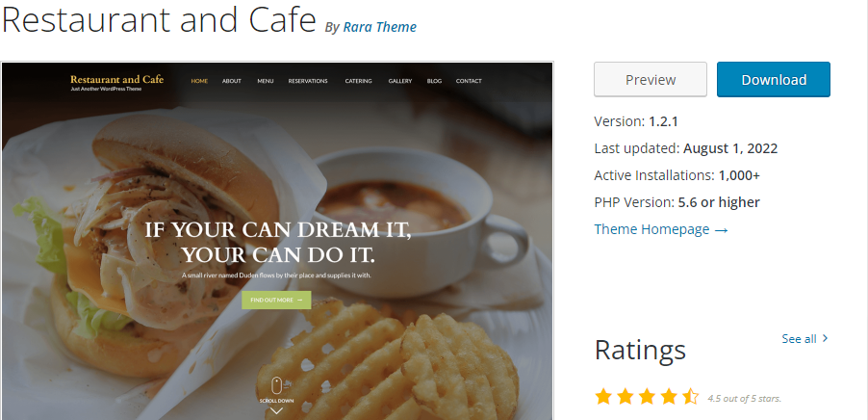
Task: Click Active Installations: 1,000+ text
Action: [x=677, y=175]
